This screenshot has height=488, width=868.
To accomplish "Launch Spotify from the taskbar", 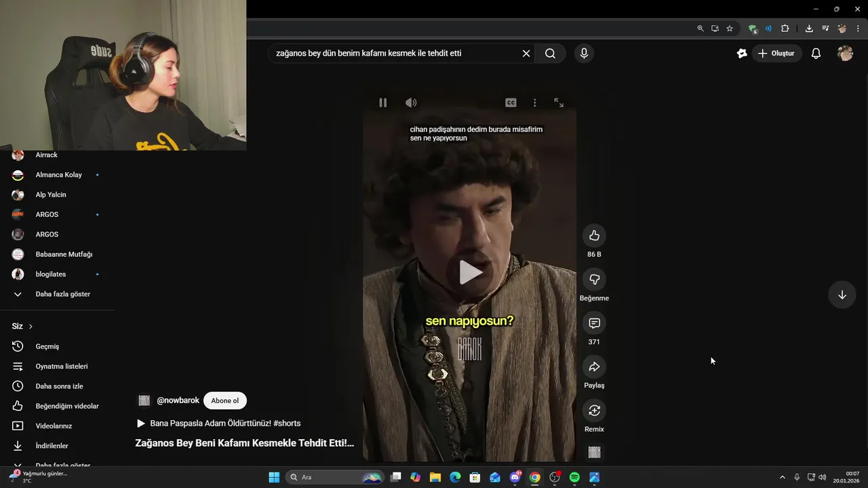I will 574,477.
